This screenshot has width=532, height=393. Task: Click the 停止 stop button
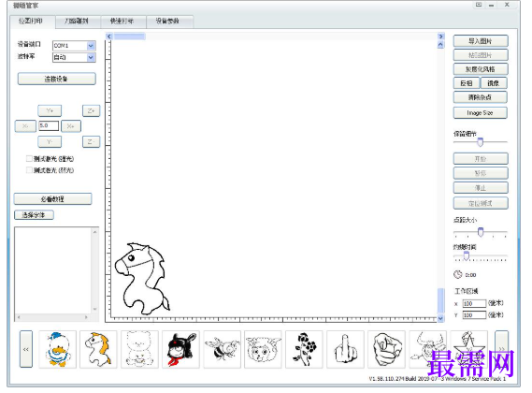pos(481,188)
